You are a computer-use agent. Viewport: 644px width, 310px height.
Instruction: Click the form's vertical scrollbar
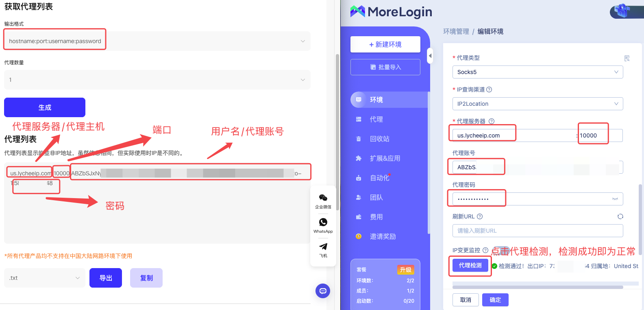point(640,220)
